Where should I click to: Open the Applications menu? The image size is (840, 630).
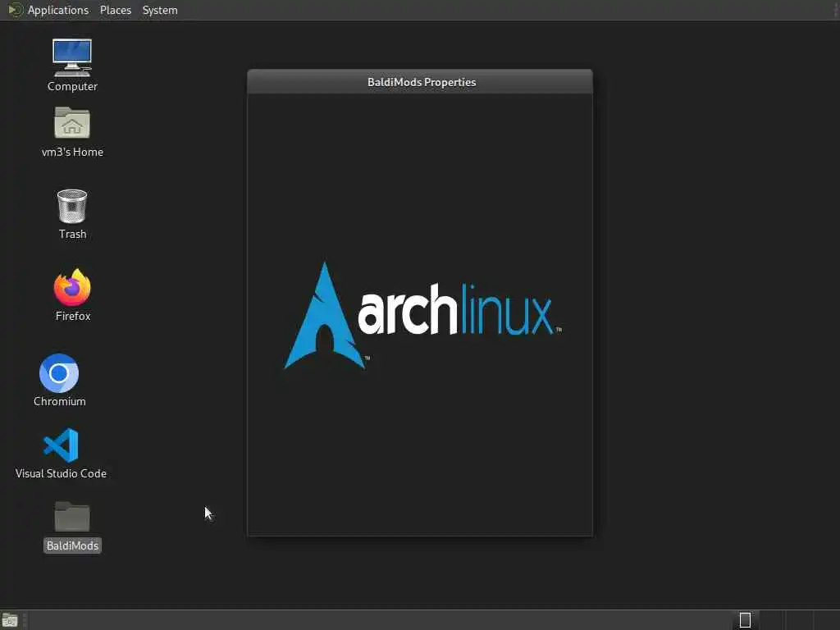[x=58, y=10]
